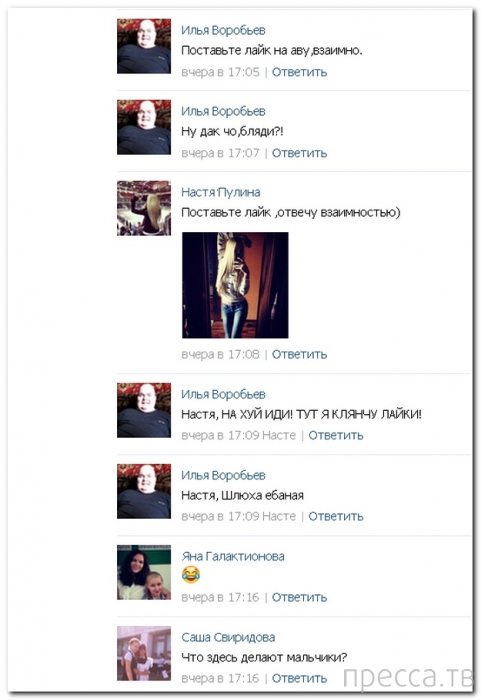Open the attached photo of blonde girl
Screen dimensions: 481x700
tap(235, 285)
